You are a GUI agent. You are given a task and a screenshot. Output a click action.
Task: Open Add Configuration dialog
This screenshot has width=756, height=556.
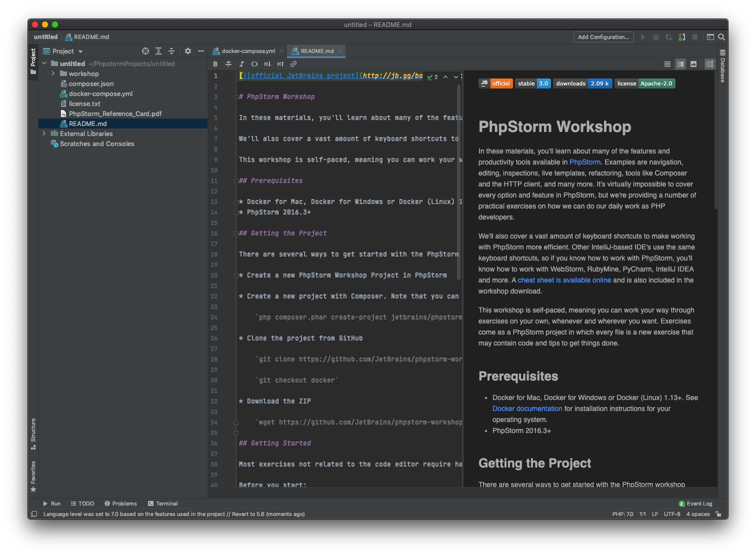click(603, 37)
